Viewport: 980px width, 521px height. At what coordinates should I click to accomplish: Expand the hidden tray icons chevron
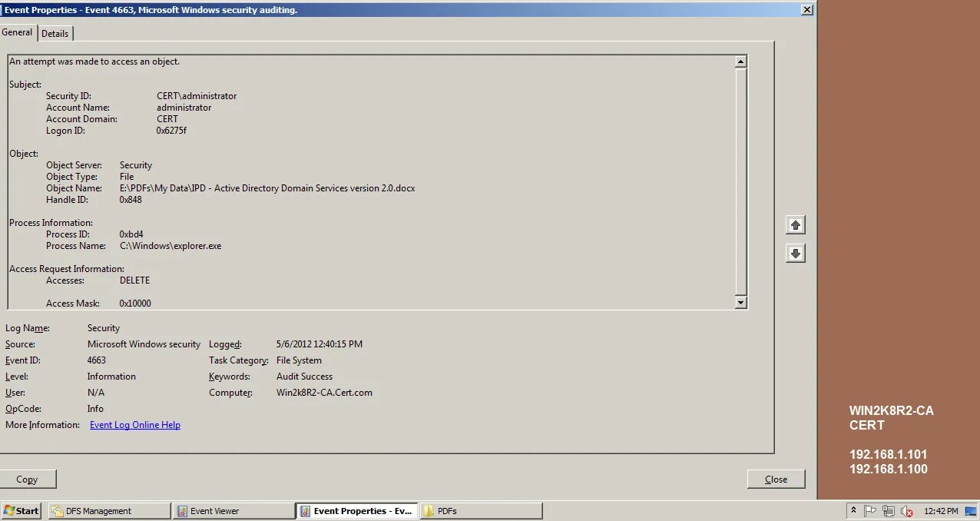854,509
